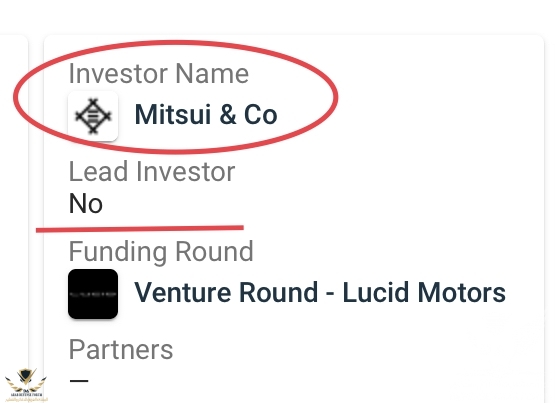Viewport: 555px width, 403px height.
Task: Click the Lead Investor label
Action: (x=152, y=172)
